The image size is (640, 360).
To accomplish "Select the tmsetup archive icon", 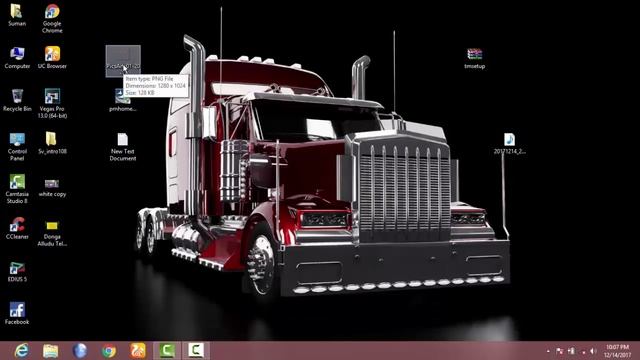I will point(474,58).
